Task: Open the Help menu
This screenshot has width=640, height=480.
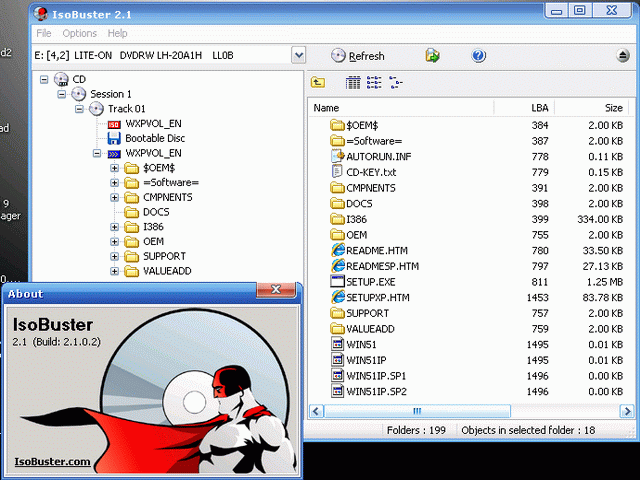Action: 117,33
